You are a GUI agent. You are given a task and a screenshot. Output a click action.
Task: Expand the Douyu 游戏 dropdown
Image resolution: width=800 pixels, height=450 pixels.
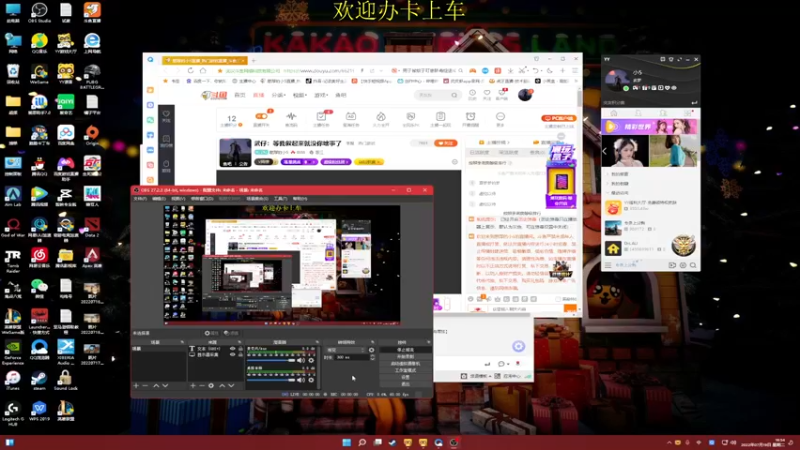[321, 95]
